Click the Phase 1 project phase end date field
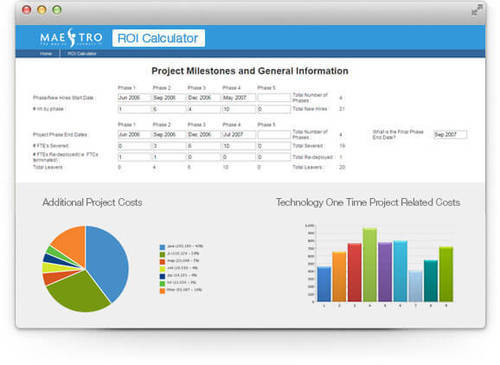The height and width of the screenshot is (365, 500). tap(135, 134)
